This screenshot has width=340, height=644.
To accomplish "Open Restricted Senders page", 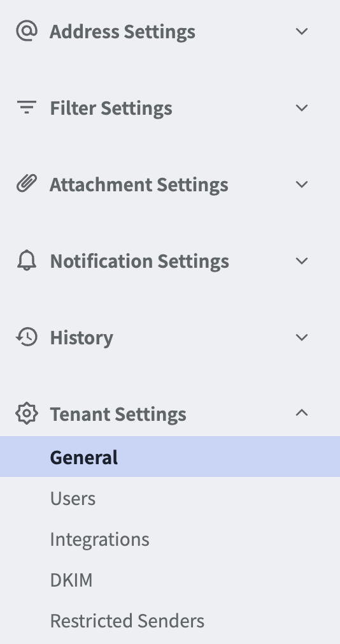I will coord(127,620).
